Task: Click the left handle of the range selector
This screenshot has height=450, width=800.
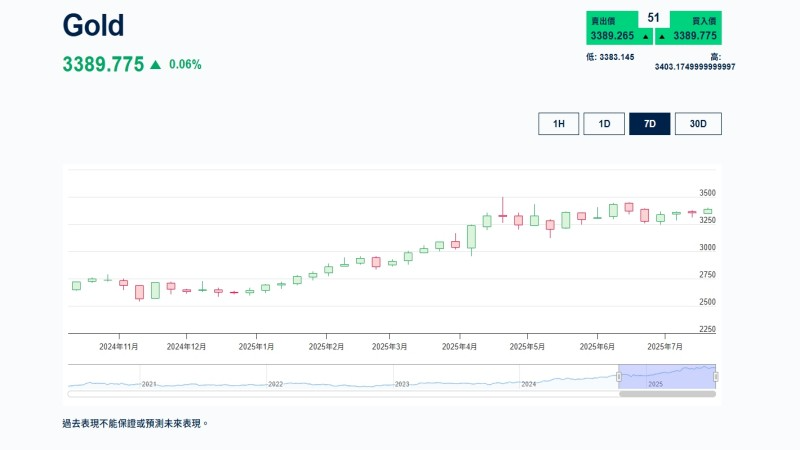Action: coord(618,377)
